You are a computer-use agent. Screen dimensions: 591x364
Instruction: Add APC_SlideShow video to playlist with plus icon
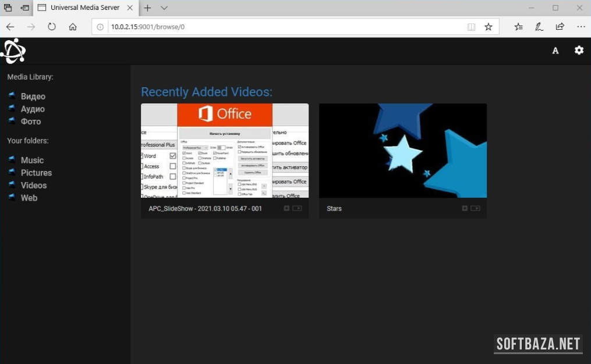tap(286, 208)
